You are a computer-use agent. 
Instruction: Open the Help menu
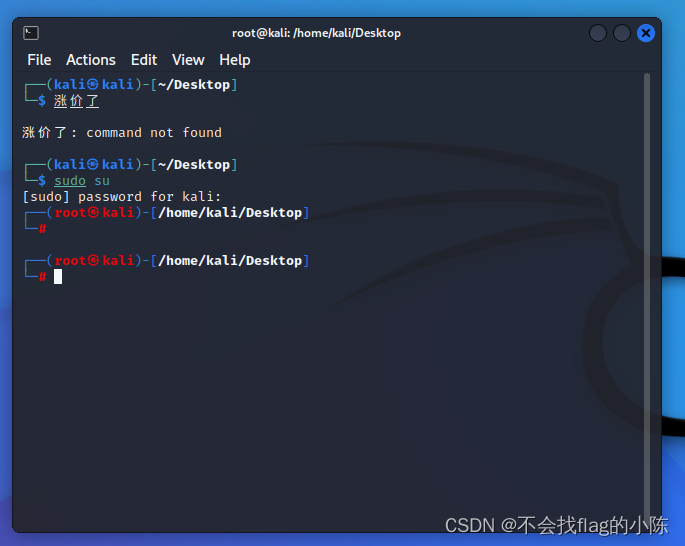point(235,60)
